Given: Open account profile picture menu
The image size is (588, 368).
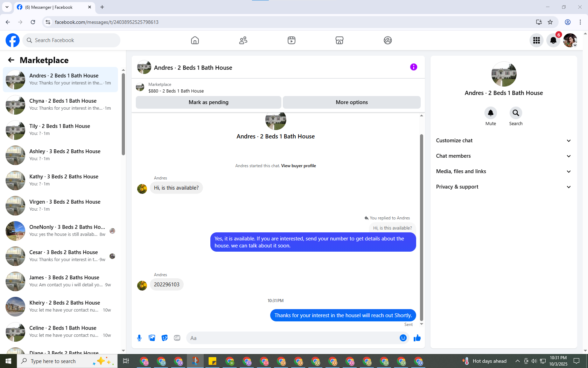Looking at the screenshot, I should [x=570, y=40].
